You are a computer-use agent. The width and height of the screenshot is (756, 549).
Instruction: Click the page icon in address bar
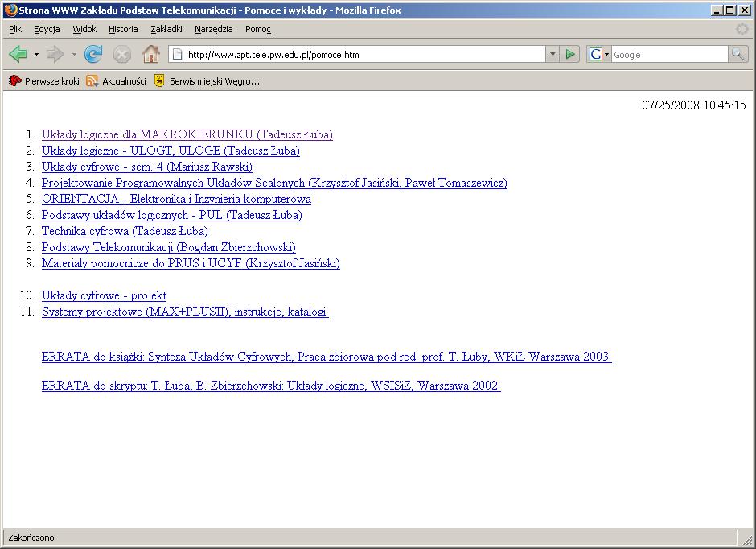click(178, 55)
